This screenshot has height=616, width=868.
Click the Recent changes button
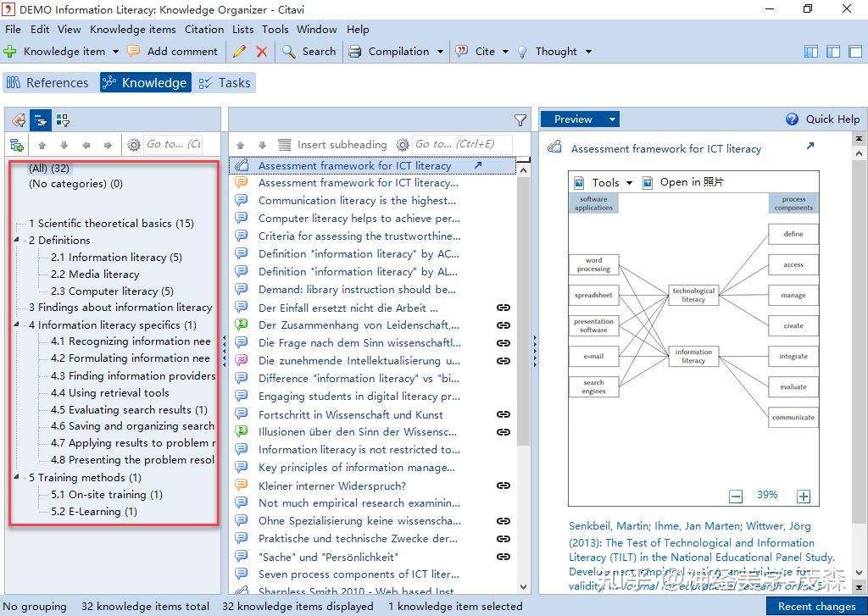click(815, 607)
